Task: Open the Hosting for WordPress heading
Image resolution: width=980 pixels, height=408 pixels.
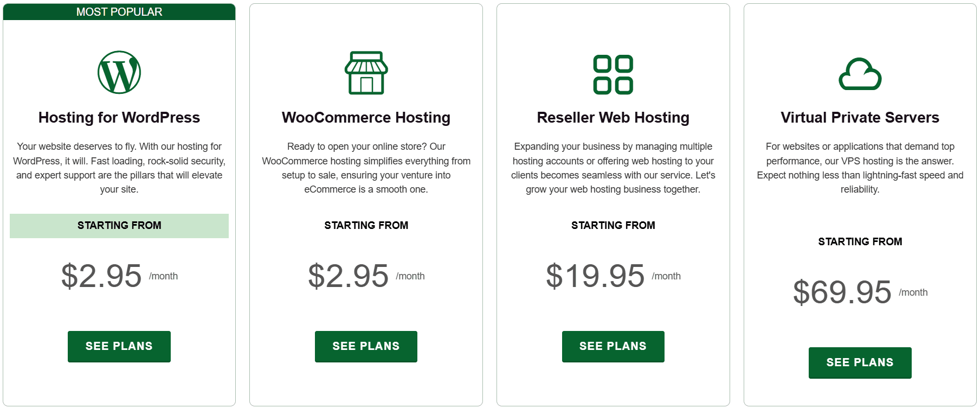Action: [x=119, y=118]
